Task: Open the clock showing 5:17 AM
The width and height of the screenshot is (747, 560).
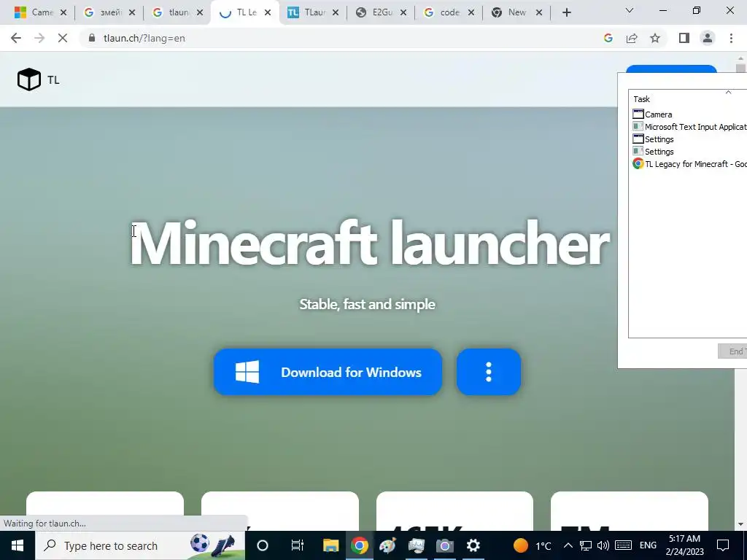Action: pyautogui.click(x=684, y=545)
